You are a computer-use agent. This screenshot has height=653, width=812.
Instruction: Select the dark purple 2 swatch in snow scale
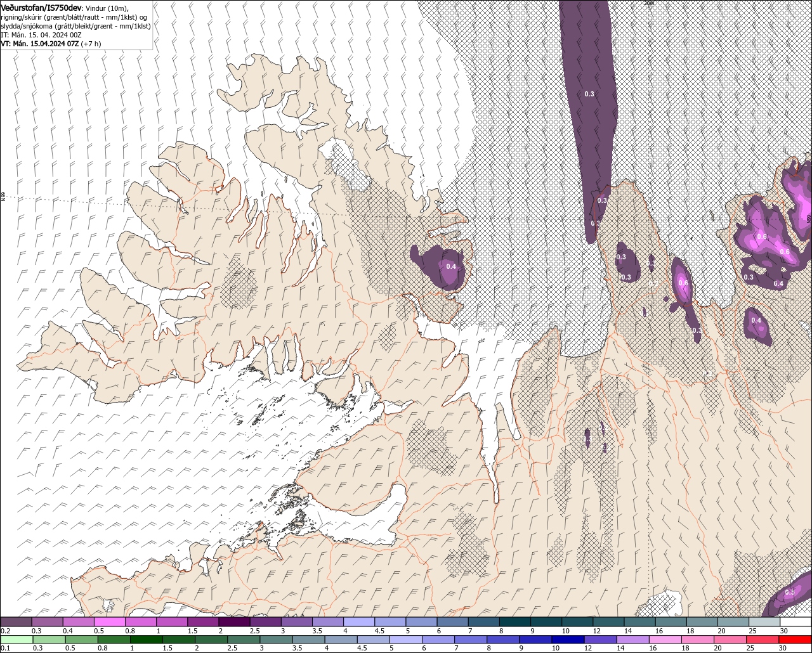[234, 621]
